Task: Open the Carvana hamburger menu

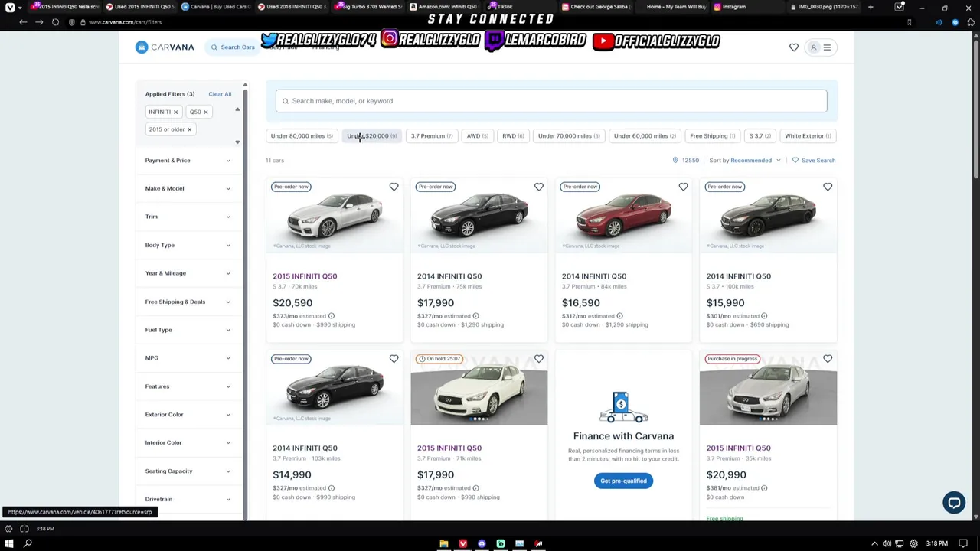Action: click(x=827, y=47)
